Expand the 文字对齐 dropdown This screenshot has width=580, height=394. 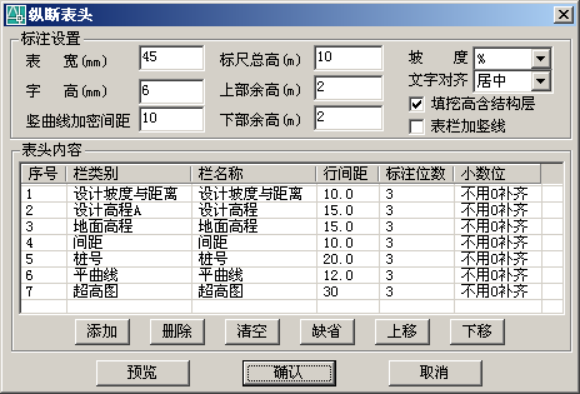pos(541,81)
